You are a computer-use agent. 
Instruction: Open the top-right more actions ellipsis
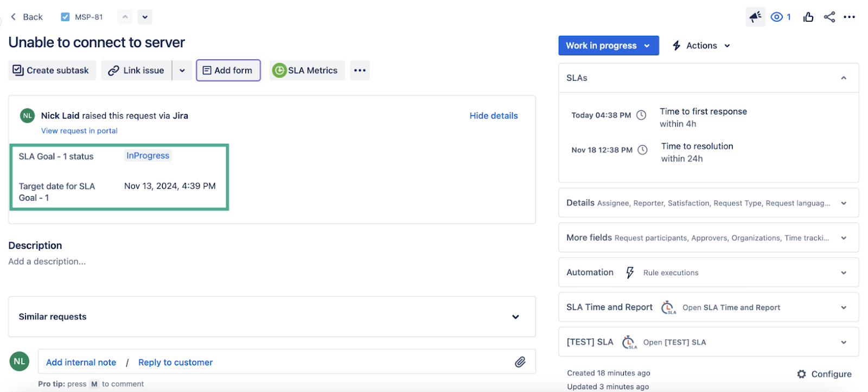[849, 17]
